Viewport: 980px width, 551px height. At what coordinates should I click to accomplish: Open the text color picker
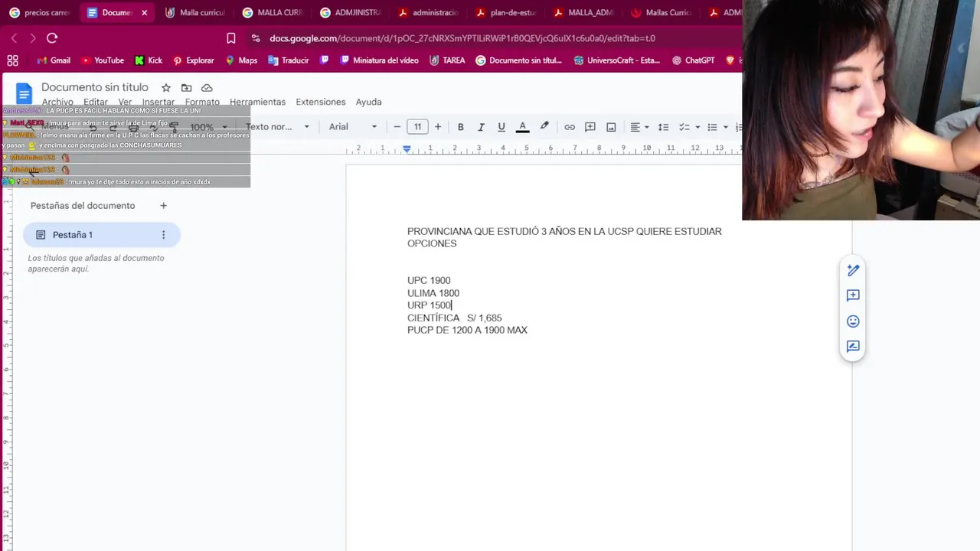(522, 127)
